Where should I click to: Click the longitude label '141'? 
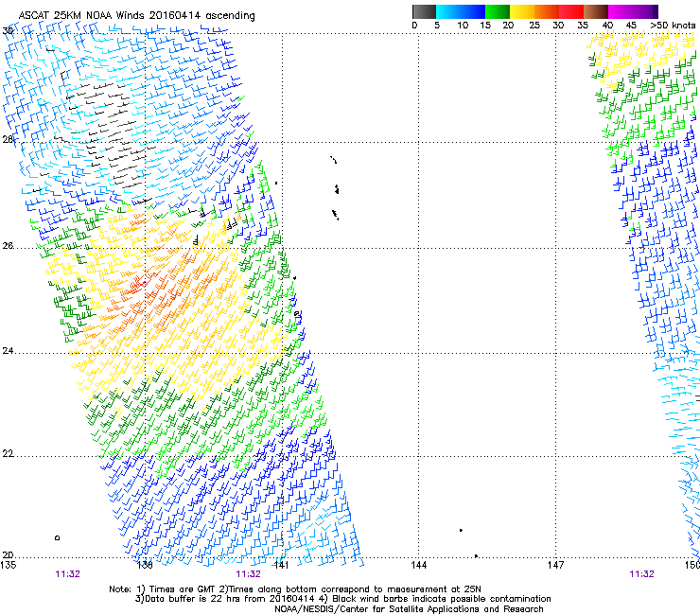[x=281, y=565]
